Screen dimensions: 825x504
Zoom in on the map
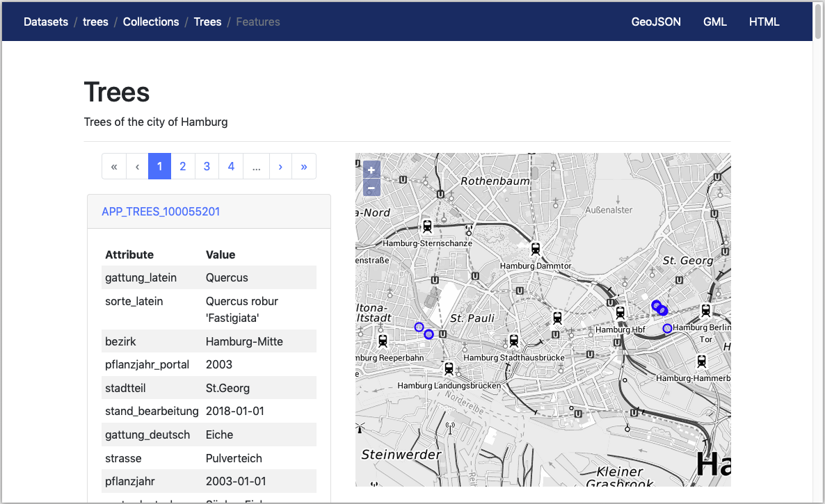pyautogui.click(x=371, y=170)
